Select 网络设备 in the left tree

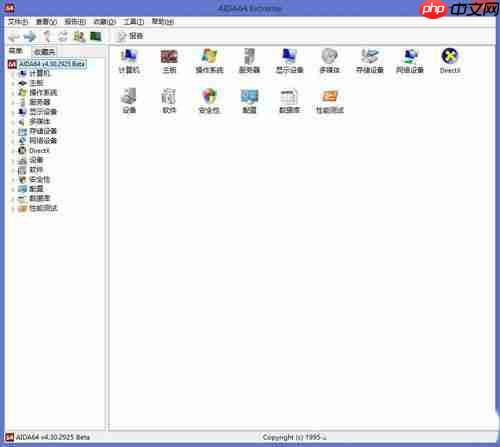(43, 141)
